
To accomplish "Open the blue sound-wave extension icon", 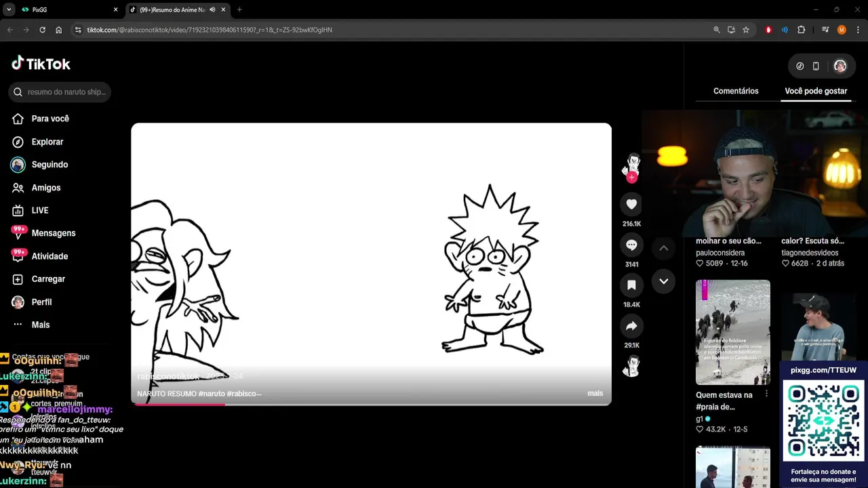I will coord(785,30).
